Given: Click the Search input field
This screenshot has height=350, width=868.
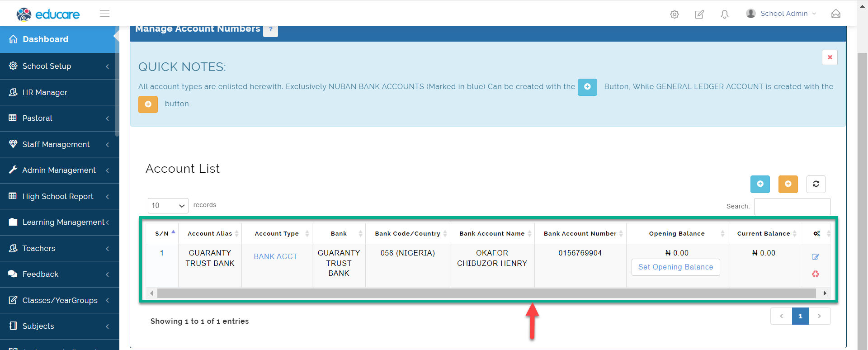Looking at the screenshot, I should coord(792,206).
